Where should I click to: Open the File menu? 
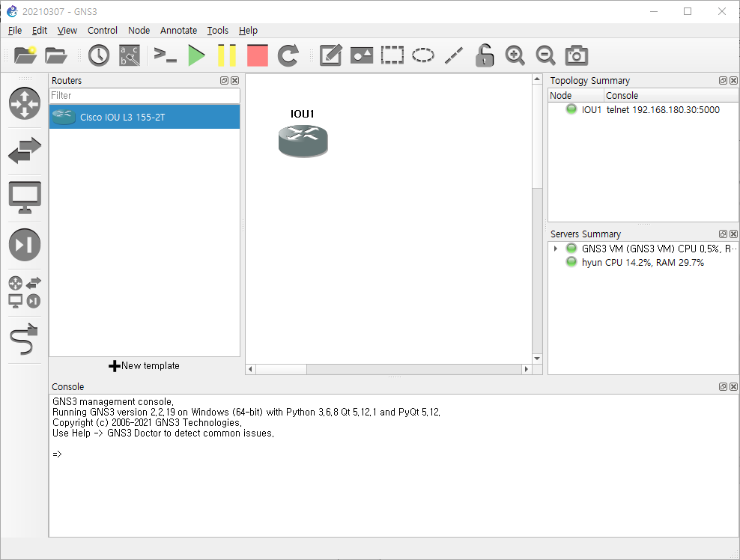click(15, 30)
